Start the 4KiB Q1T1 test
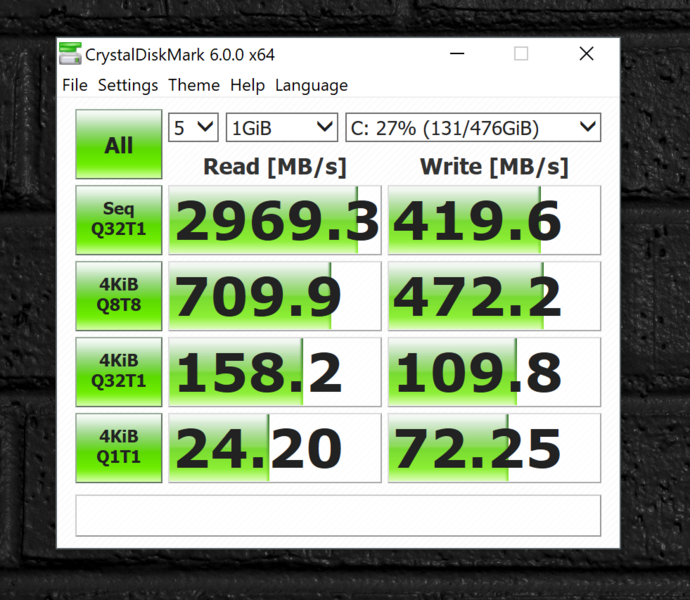The height and width of the screenshot is (600, 690). coord(119,448)
